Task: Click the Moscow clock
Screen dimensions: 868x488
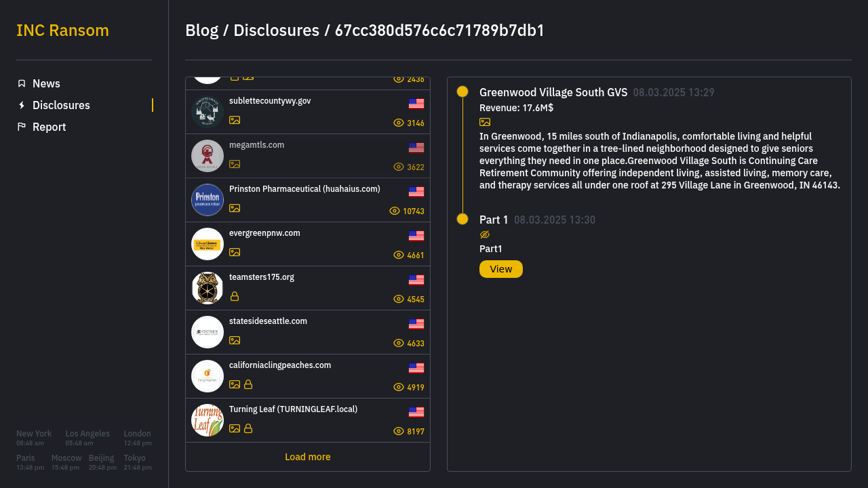Action: pos(66,462)
